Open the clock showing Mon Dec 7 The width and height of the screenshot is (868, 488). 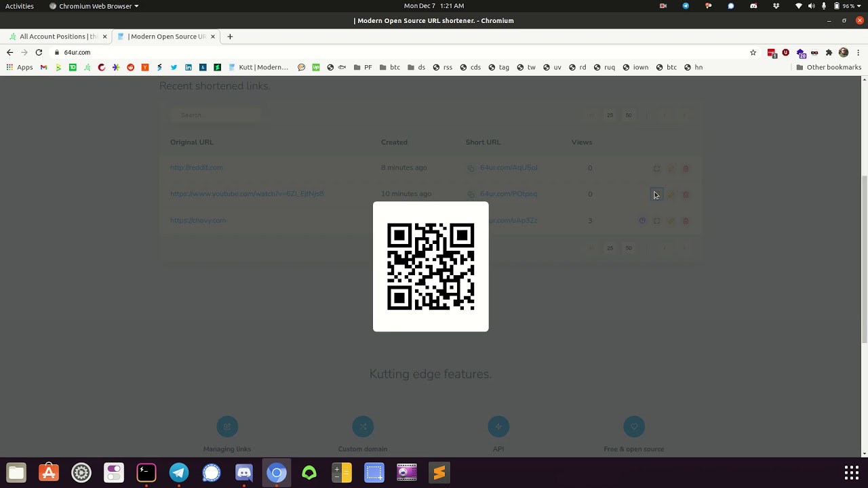[x=434, y=6]
